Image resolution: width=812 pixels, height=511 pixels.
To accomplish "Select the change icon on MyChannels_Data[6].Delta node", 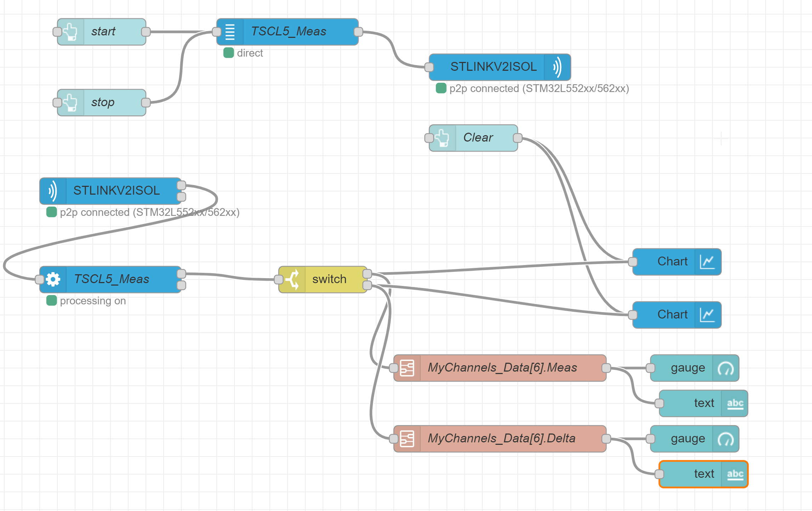I will click(407, 438).
